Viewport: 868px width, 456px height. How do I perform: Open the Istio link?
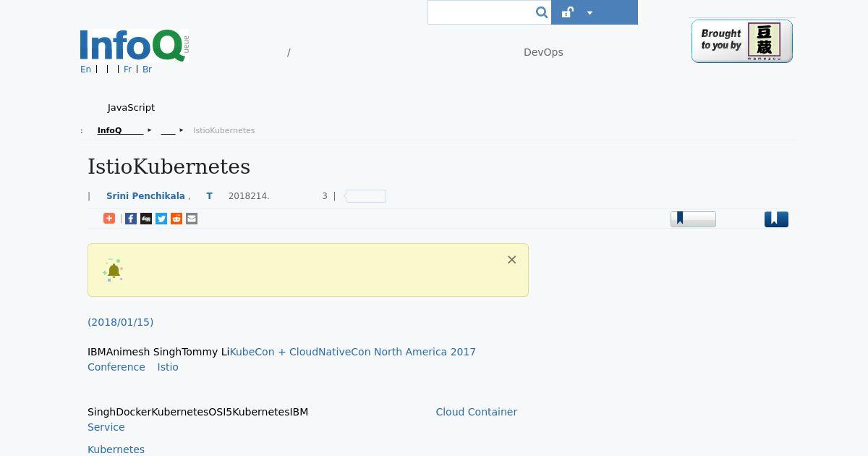point(168,367)
